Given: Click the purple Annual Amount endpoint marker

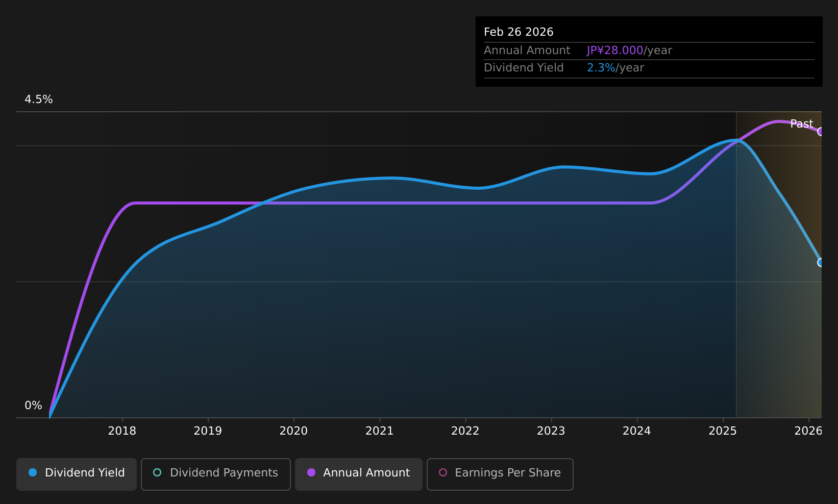Looking at the screenshot, I should 821,132.
